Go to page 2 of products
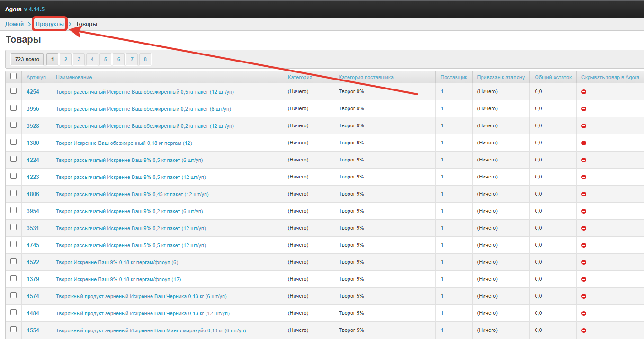 66,59
